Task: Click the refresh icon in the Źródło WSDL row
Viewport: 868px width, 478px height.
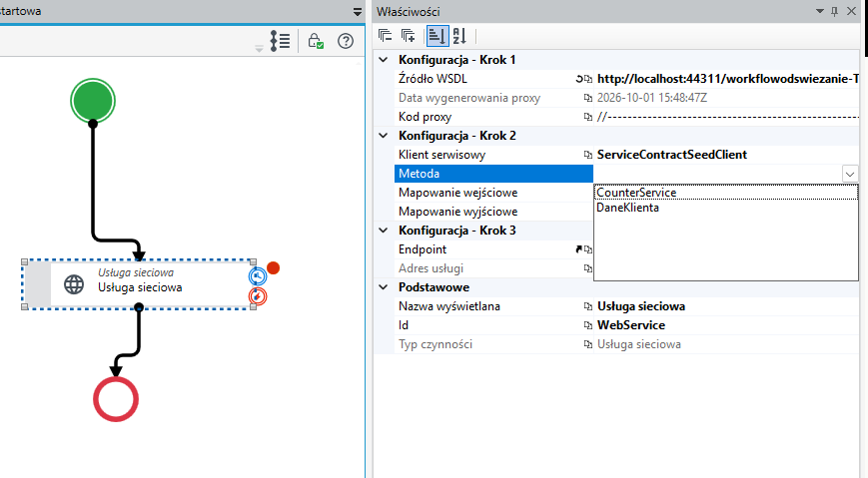Action: tap(579, 79)
